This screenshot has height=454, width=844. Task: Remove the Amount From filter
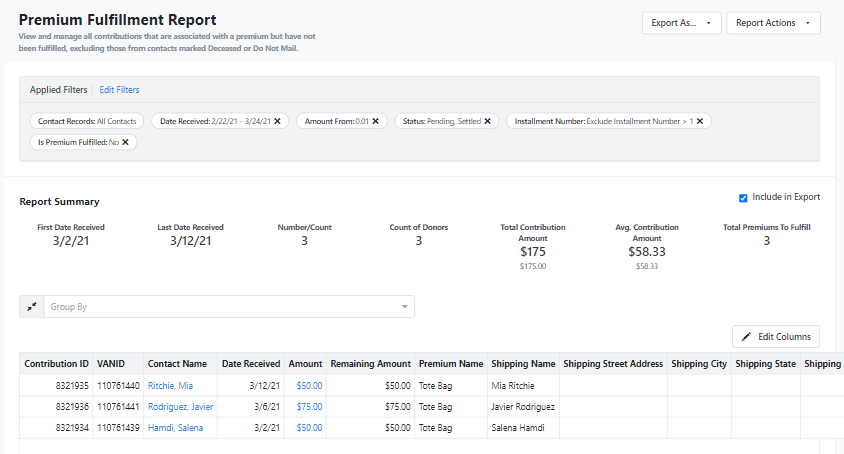(376, 121)
